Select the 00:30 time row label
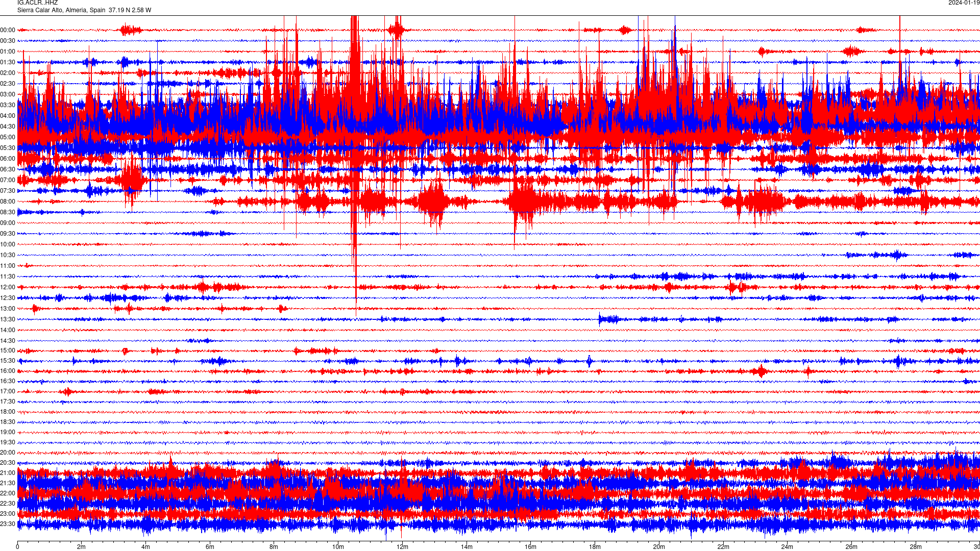This screenshot has height=551, width=980. pos(8,41)
